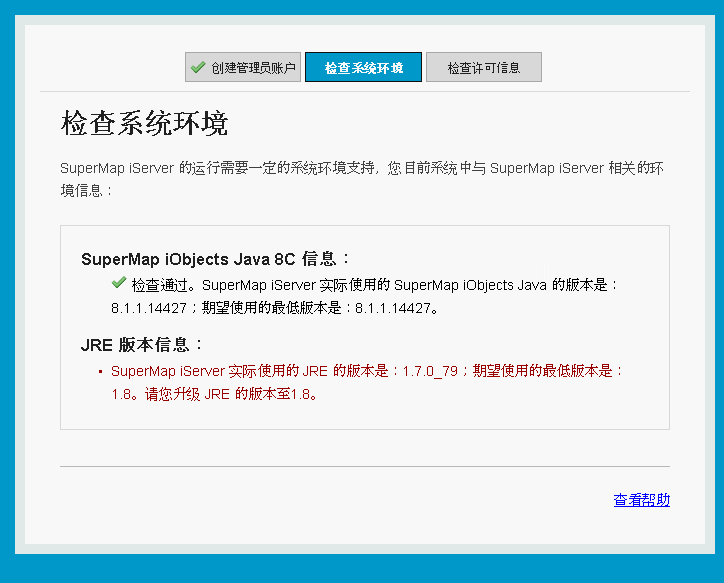The image size is (724, 583).
Task: Click the 检查通过 iObjects Java result text
Action: 364,296
